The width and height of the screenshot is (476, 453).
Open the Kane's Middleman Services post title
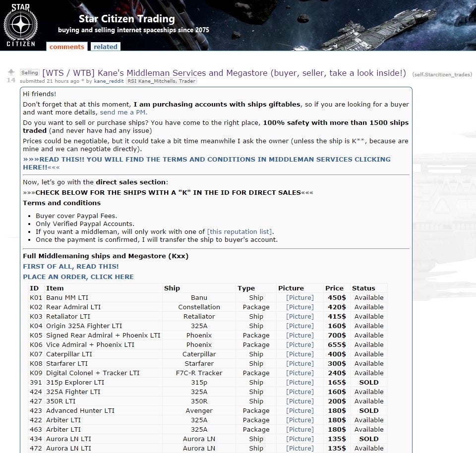[224, 73]
